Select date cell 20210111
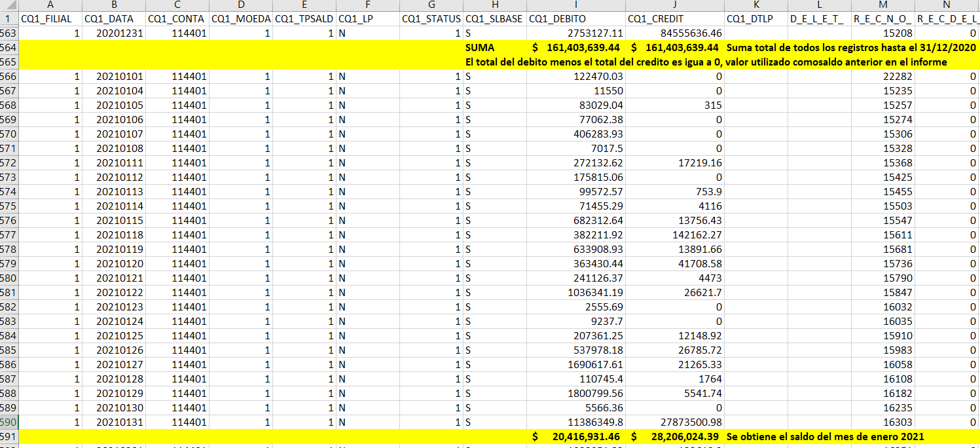 click(x=115, y=163)
